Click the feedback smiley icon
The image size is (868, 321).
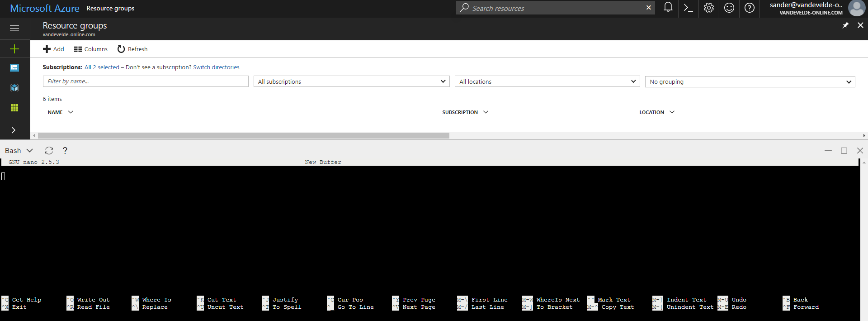pos(729,8)
